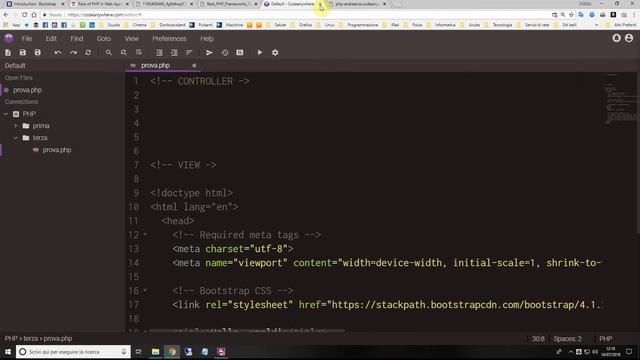This screenshot has height=360, width=640.
Task: Reload the page with the browser reload button
Action: tap(24, 15)
